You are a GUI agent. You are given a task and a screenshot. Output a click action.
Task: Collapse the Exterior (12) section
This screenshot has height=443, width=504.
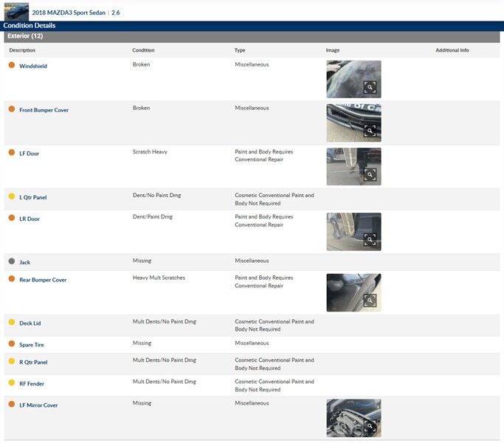point(25,36)
